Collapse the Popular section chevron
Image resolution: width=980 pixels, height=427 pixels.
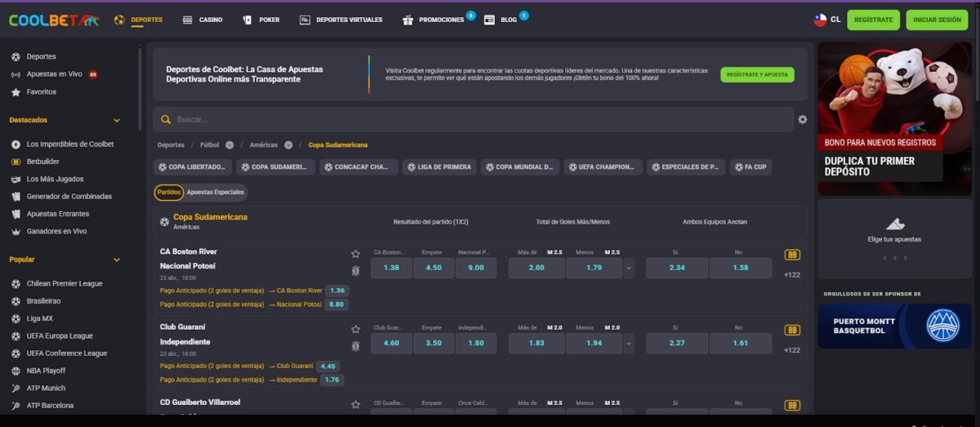pyautogui.click(x=117, y=260)
